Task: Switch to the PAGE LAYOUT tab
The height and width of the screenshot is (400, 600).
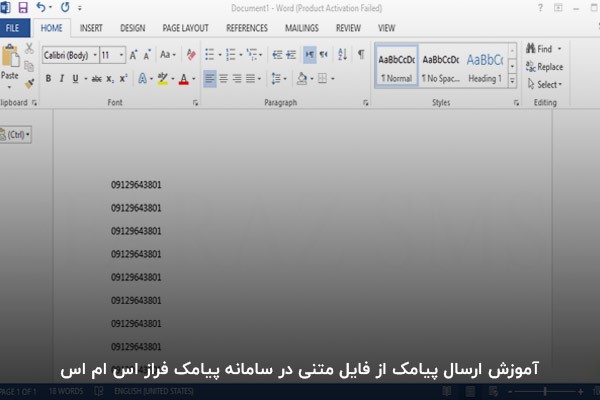Action: (x=186, y=28)
